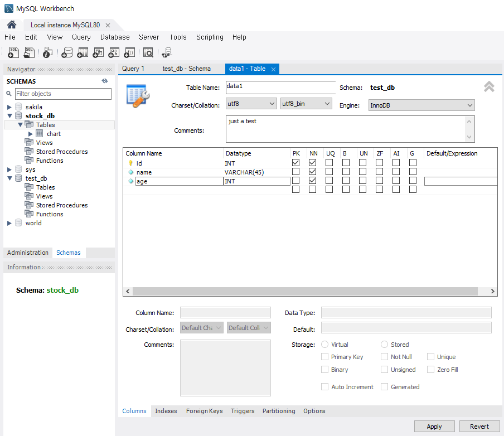Screen dimensions: 504x436
Task: Expand the sys schema
Action: pos(9,169)
